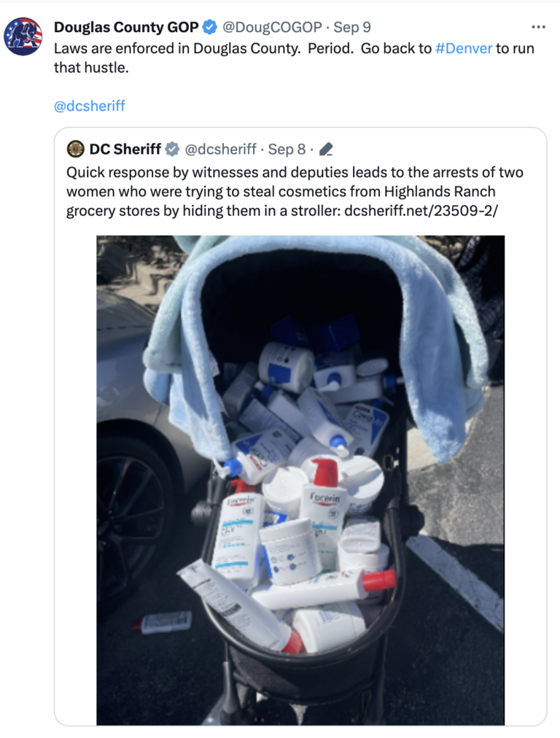Open the @DougCOGOP handle
The height and width of the screenshot is (738, 560).
click(x=271, y=28)
